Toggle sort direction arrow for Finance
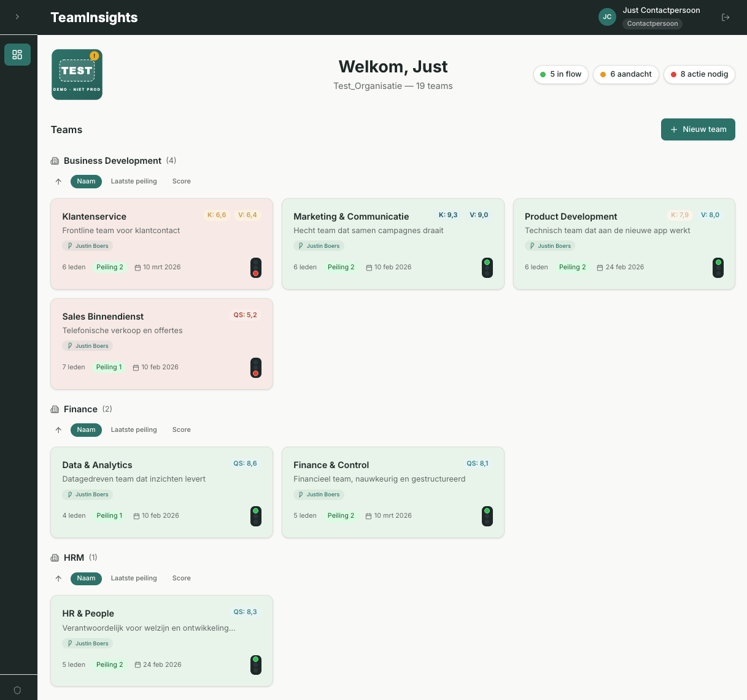Screen dimensions: 747x700 (x=58, y=430)
